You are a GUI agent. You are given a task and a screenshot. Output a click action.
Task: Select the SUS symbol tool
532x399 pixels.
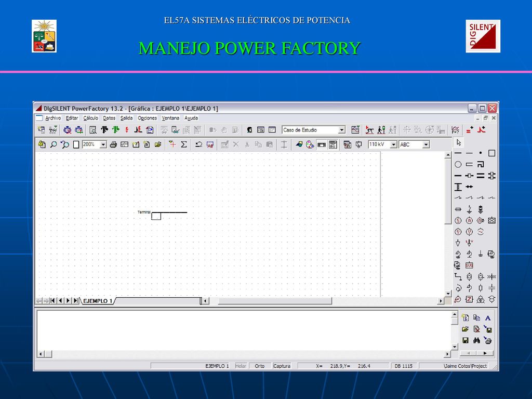pos(469,265)
